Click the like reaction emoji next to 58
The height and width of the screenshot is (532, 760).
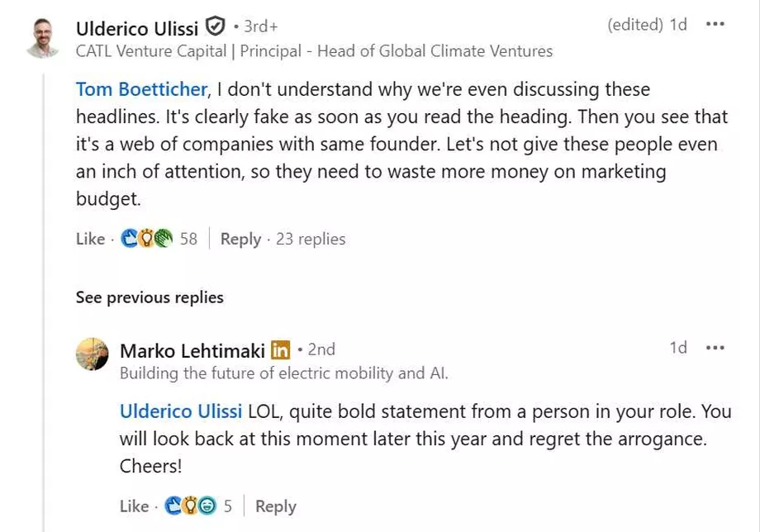coord(129,238)
